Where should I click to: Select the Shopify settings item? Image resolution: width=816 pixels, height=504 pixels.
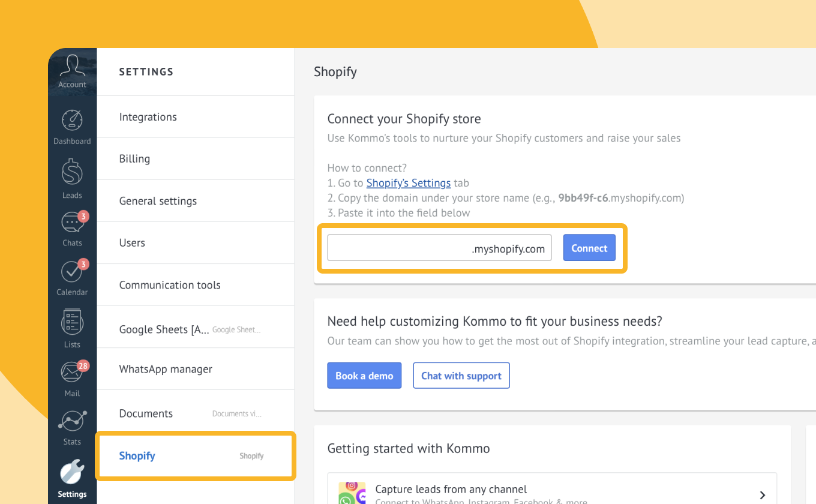coord(196,456)
